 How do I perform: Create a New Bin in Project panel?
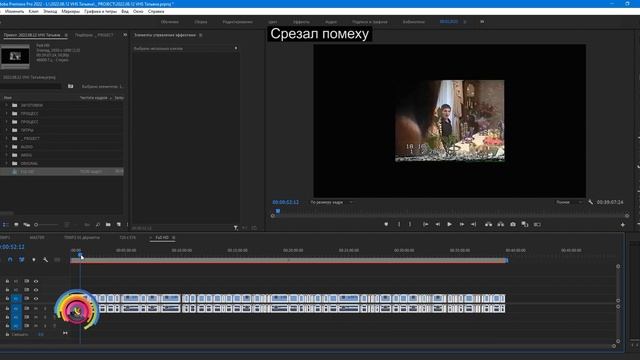point(108,224)
